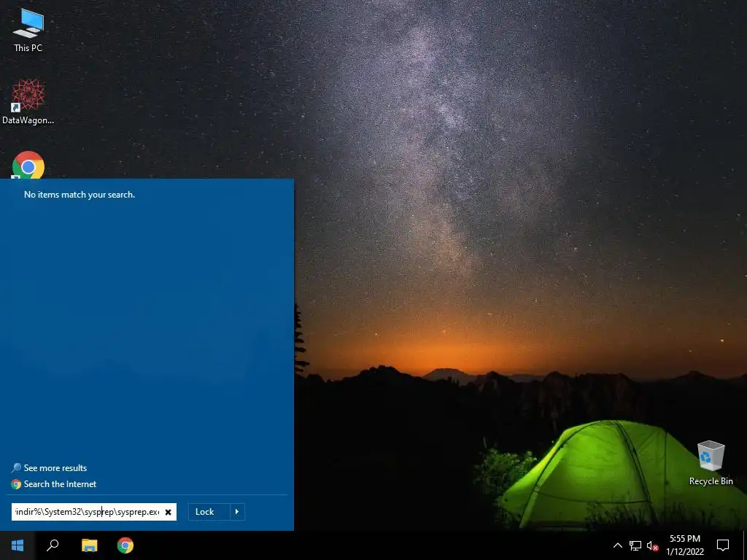Open the network status tray icon
This screenshot has width=747, height=560.
tap(635, 545)
